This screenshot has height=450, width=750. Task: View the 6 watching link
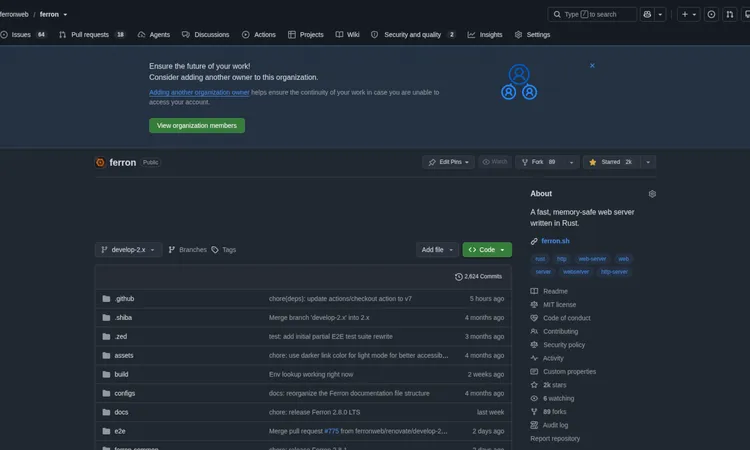click(x=552, y=398)
